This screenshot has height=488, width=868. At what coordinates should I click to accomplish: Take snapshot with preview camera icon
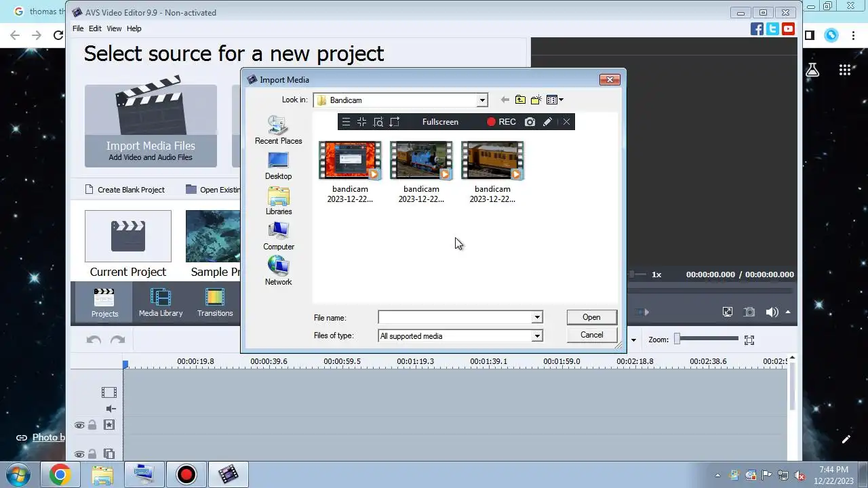749,312
